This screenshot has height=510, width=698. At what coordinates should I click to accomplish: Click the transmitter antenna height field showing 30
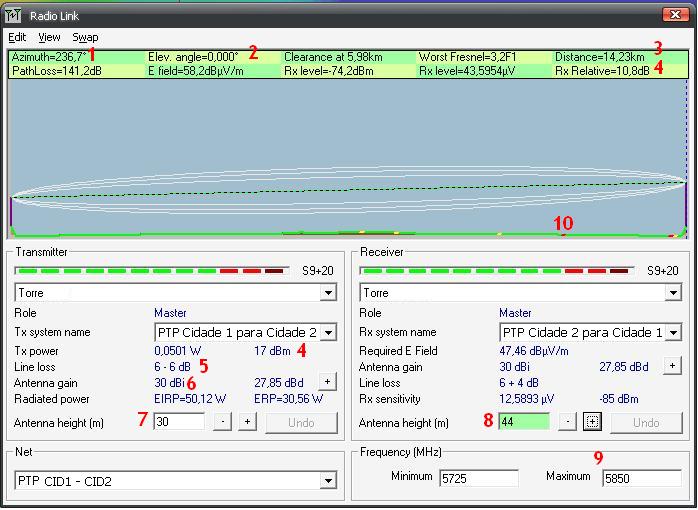(x=179, y=421)
